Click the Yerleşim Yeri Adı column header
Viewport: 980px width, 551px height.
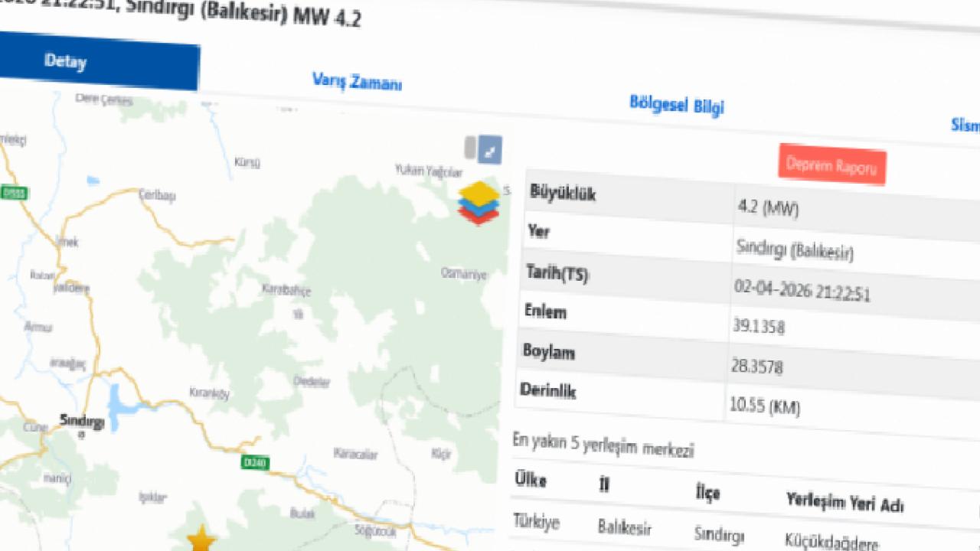844,503
